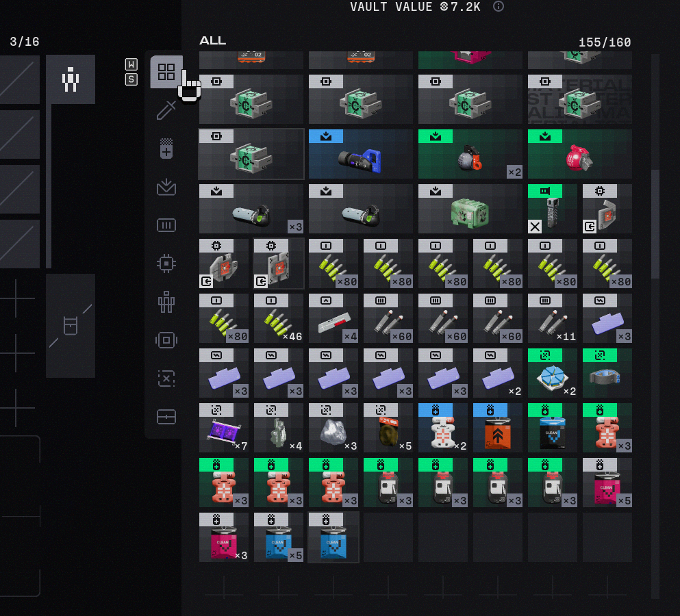Click the VAULT VALUE 7.2K label

415,7
